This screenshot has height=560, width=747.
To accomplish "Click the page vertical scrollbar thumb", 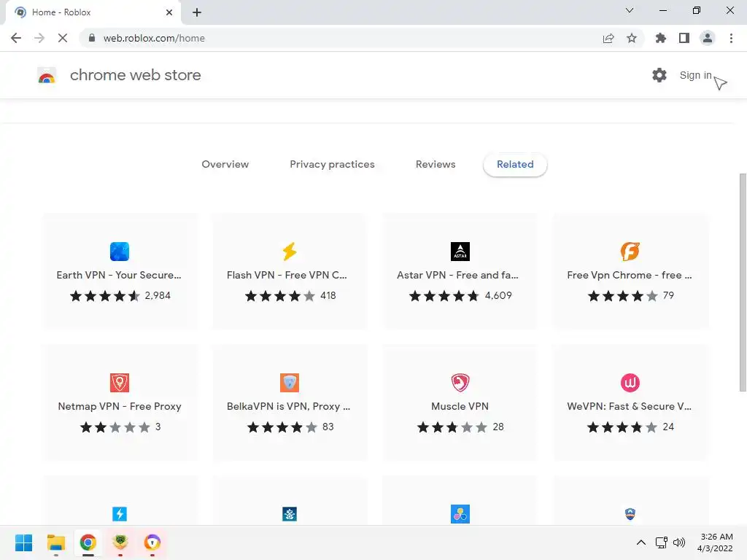I will 743,282.
